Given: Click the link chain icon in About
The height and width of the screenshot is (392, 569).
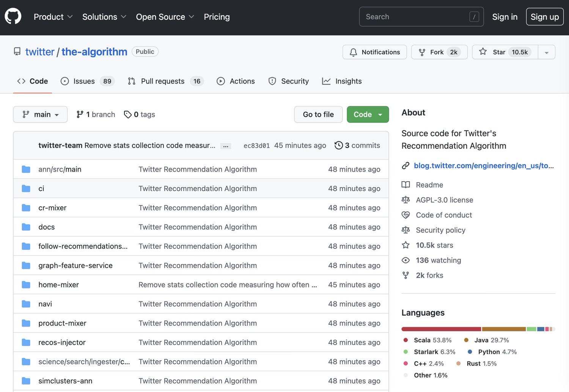Looking at the screenshot, I should click(x=406, y=166).
